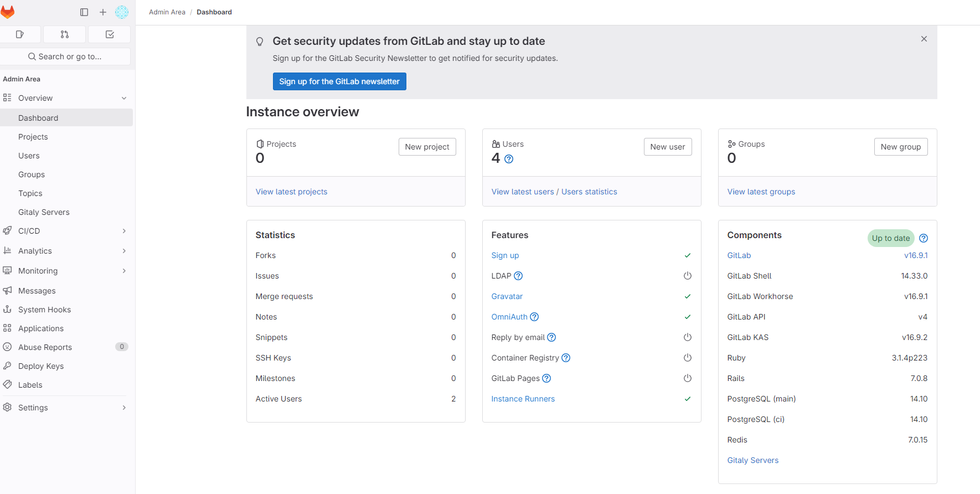Click the GitLab Pages help icon
The image size is (980, 494).
[x=546, y=378]
